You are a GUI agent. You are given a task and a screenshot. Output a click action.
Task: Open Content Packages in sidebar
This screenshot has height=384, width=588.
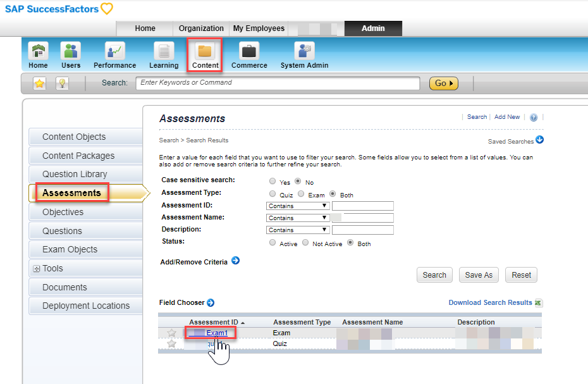click(86, 156)
